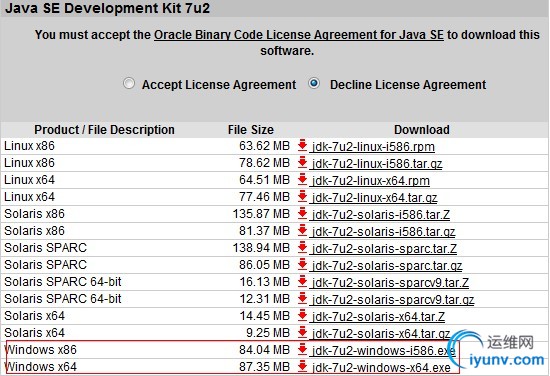This screenshot has height=376, width=550.
Task: Click the Solaris x64 label beside 14.45 MB
Action: click(34, 316)
